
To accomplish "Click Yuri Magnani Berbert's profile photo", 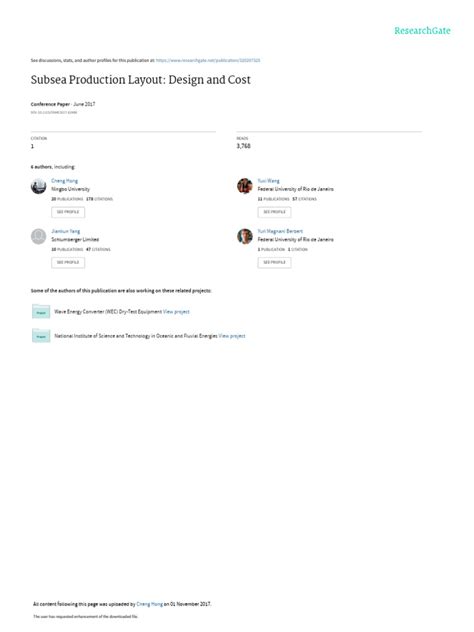I will tap(245, 237).
